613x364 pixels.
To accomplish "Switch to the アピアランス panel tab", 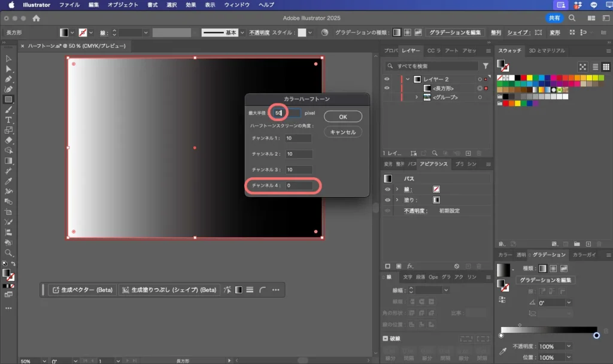I will click(433, 164).
